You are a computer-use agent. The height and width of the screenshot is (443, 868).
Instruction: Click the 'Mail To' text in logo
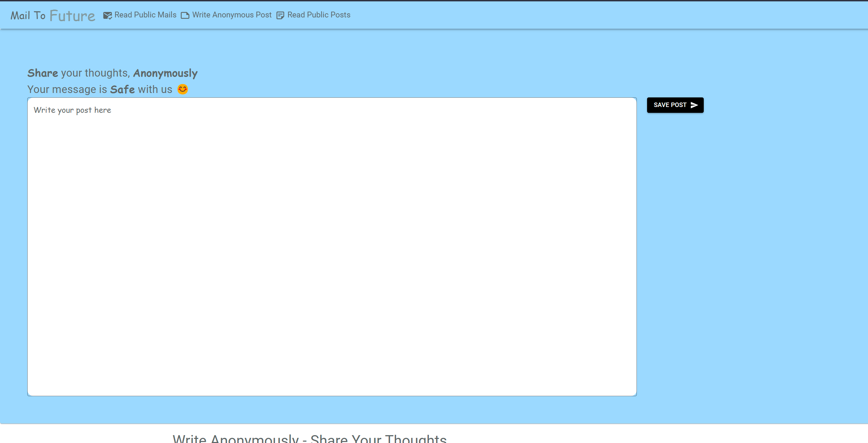click(28, 16)
